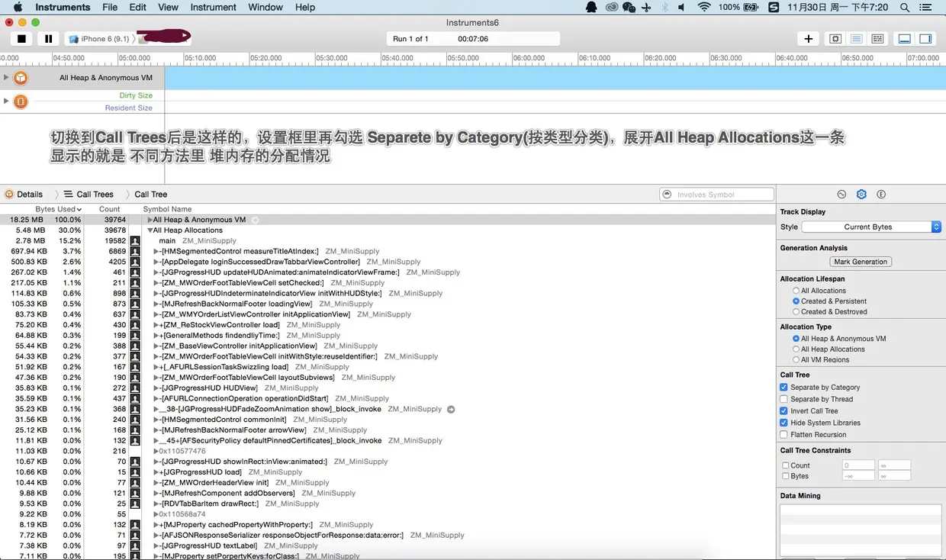This screenshot has height=560, width=946.
Task: Click the VM Tracker instrument icon
Action: tap(21, 101)
